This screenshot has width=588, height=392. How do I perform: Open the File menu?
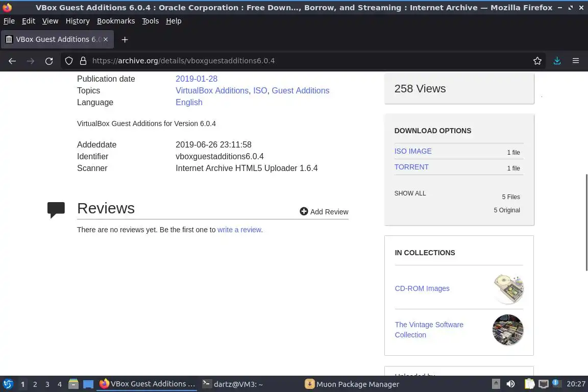[9, 21]
